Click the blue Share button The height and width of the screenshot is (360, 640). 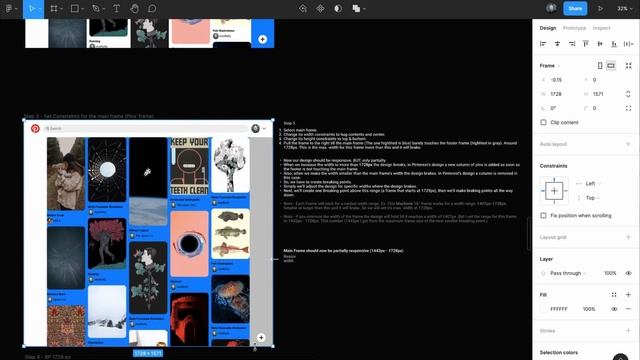click(575, 9)
